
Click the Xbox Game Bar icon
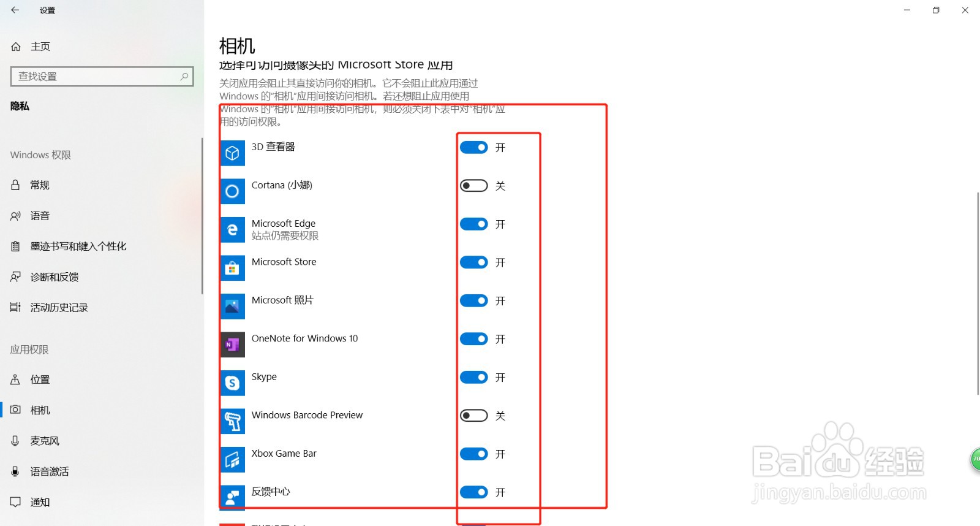(x=232, y=460)
